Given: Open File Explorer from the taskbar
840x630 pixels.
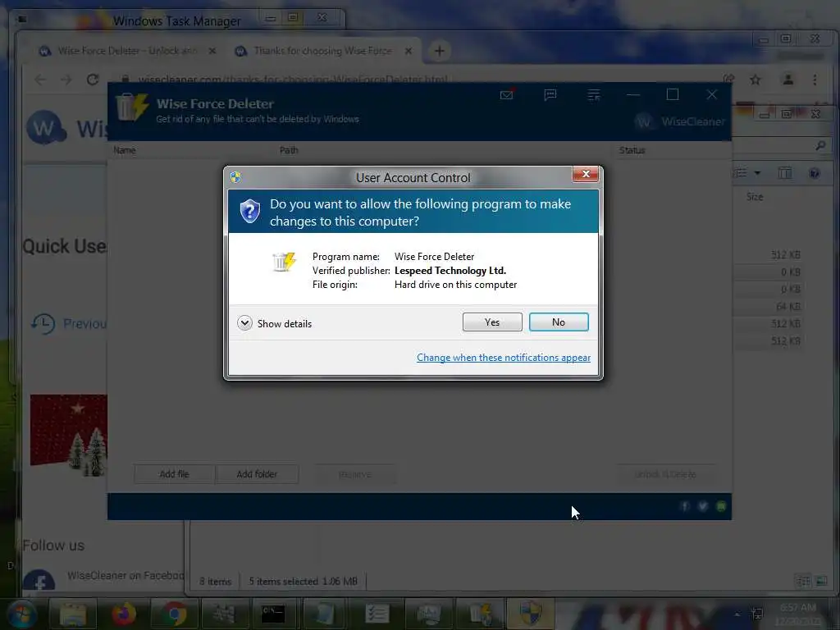Looking at the screenshot, I should point(73,614).
